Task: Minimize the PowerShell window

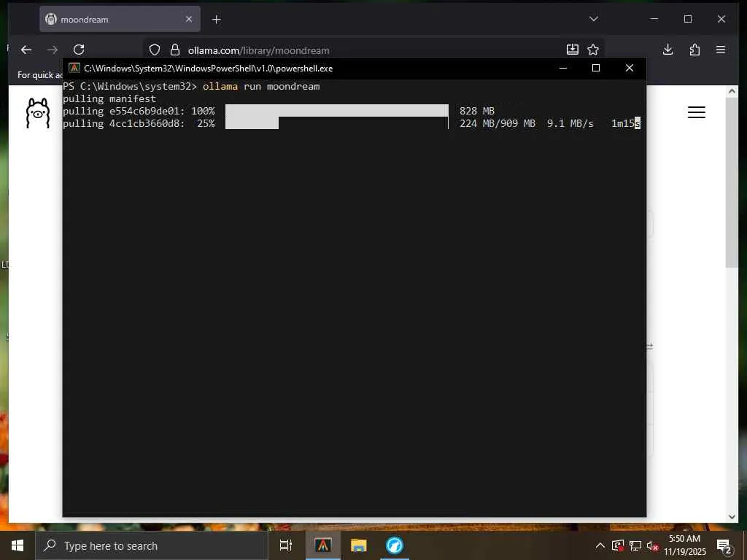Action: tap(563, 68)
